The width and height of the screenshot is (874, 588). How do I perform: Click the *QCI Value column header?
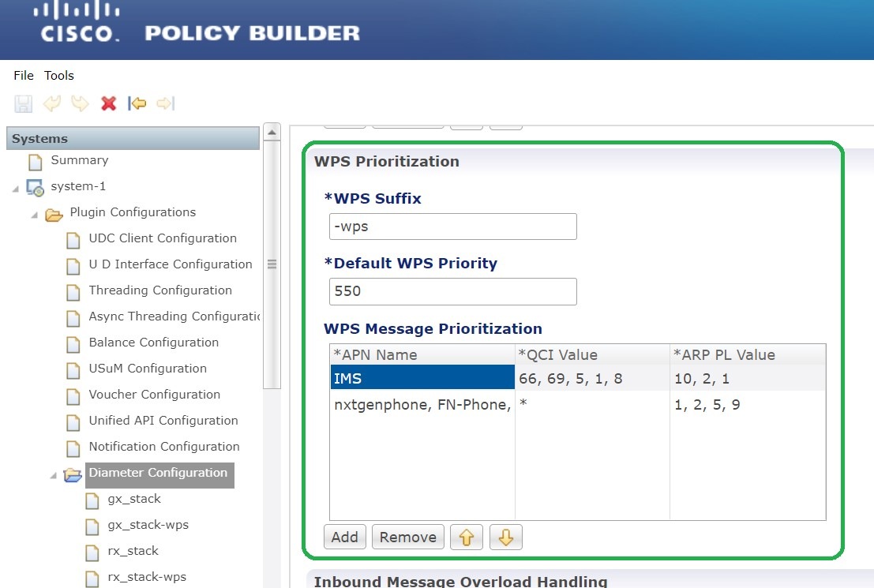[592, 354]
